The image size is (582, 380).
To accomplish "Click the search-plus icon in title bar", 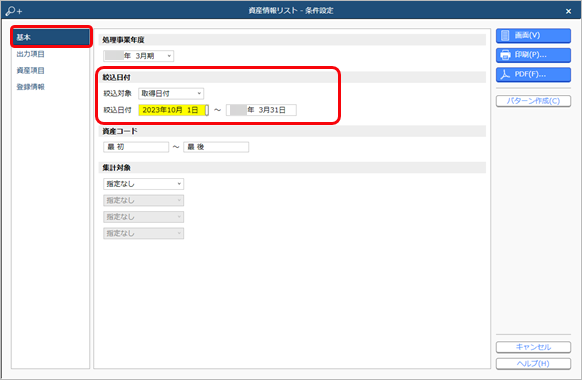I will click(x=14, y=11).
